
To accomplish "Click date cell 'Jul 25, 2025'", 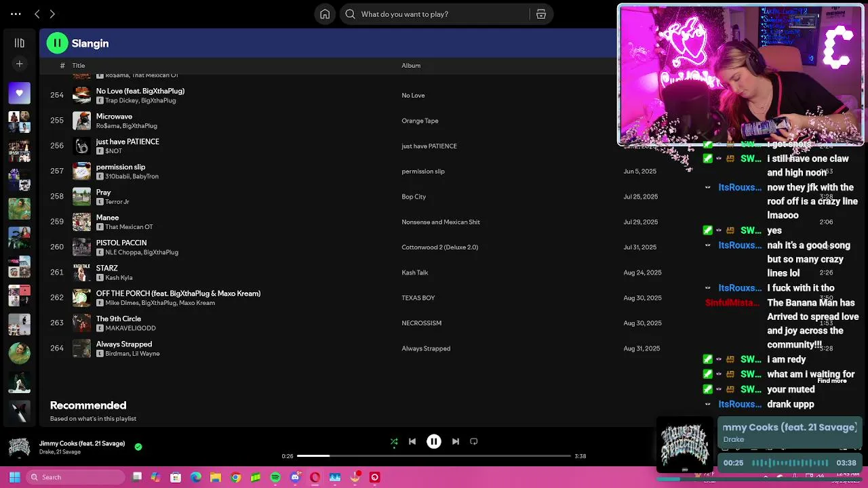I will point(641,197).
